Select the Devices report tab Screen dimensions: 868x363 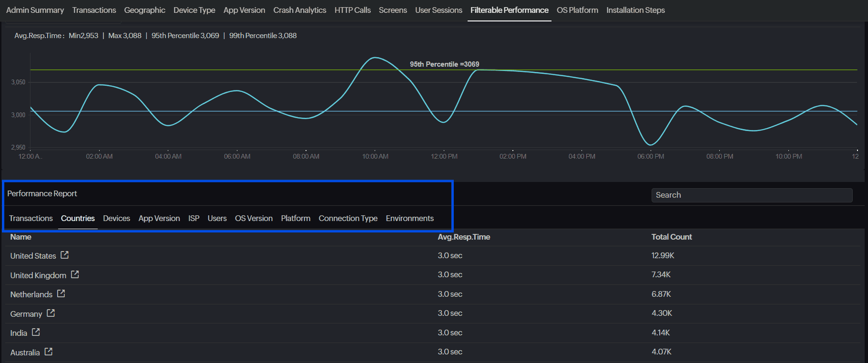point(116,218)
